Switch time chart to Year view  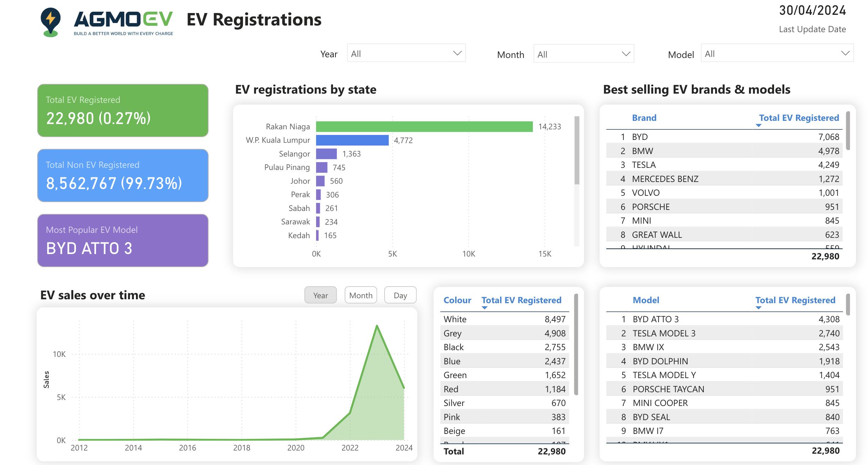coord(320,295)
